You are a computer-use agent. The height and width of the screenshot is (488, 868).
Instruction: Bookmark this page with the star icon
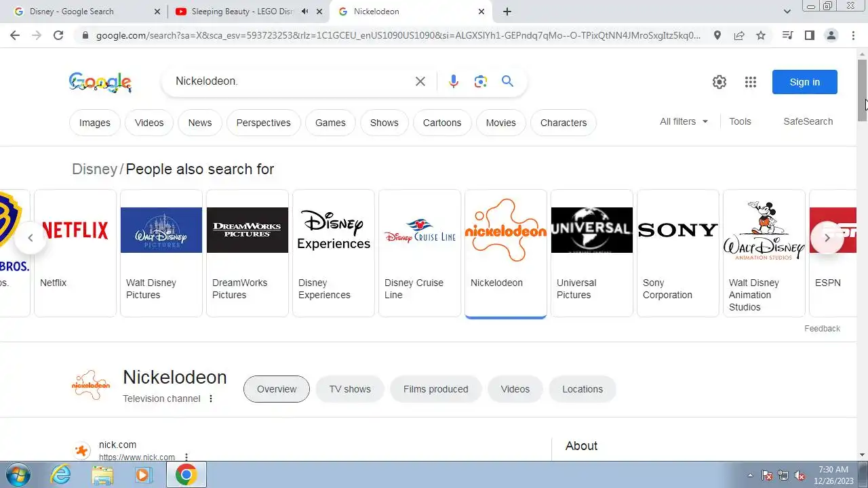tap(761, 35)
